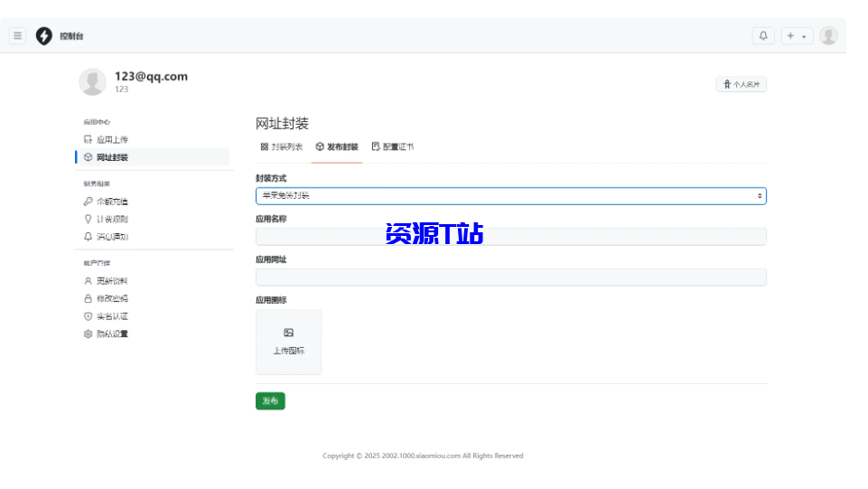Click the 封装方式 field label
This screenshot has width=868, height=489.
(x=271, y=178)
